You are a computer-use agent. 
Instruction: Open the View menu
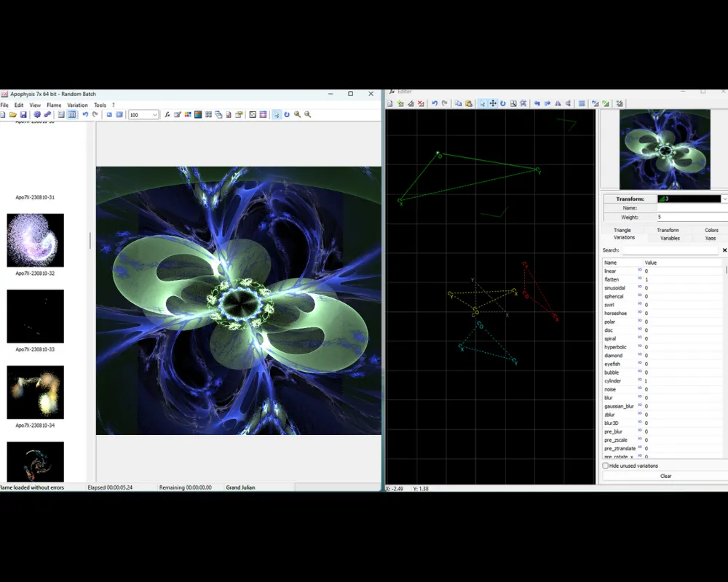pyautogui.click(x=35, y=105)
